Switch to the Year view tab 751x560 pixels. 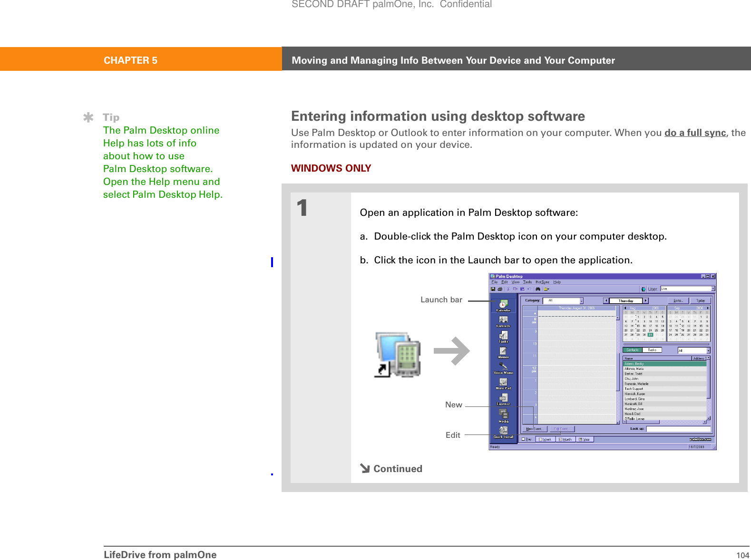click(x=585, y=439)
